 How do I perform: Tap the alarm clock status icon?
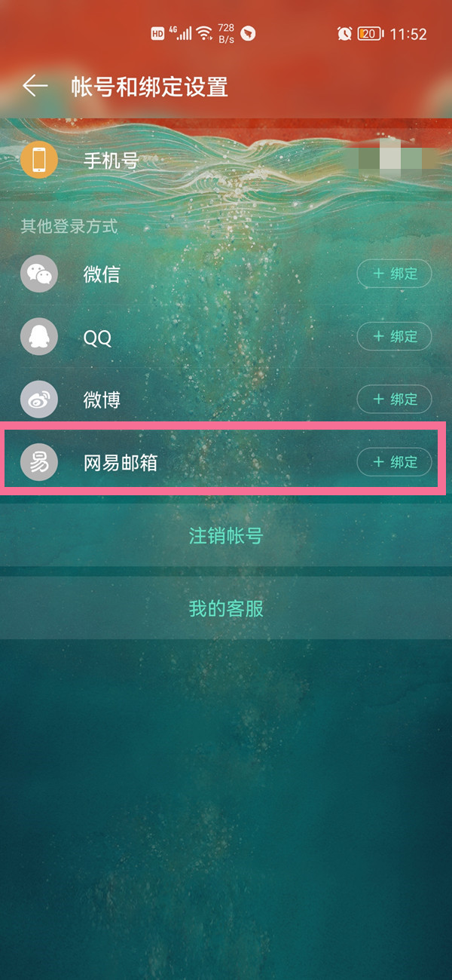(x=344, y=34)
